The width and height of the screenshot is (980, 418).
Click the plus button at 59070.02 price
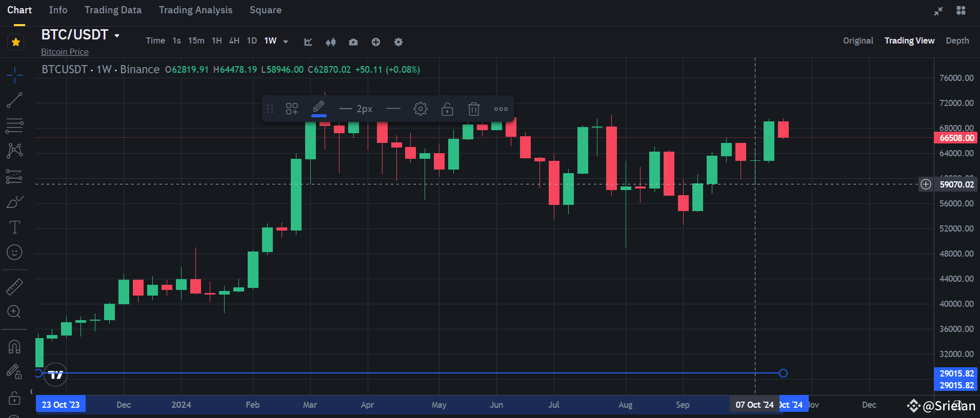pos(926,184)
